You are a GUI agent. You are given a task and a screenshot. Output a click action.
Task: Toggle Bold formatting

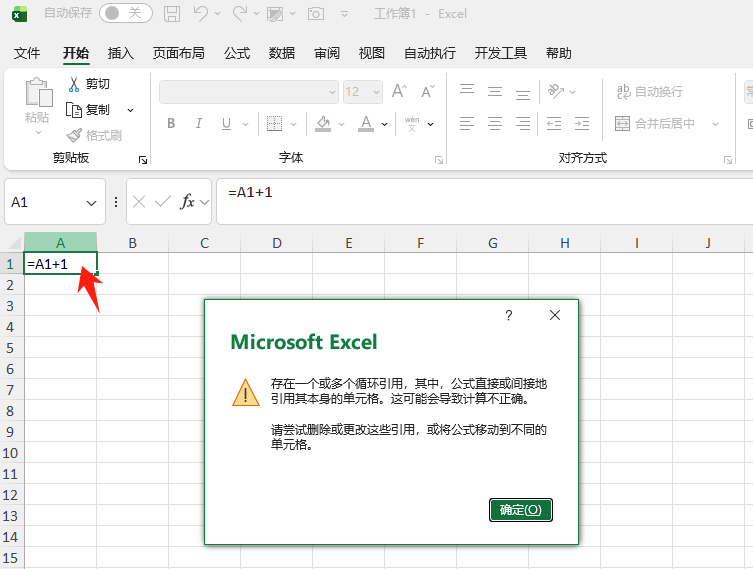(x=171, y=124)
